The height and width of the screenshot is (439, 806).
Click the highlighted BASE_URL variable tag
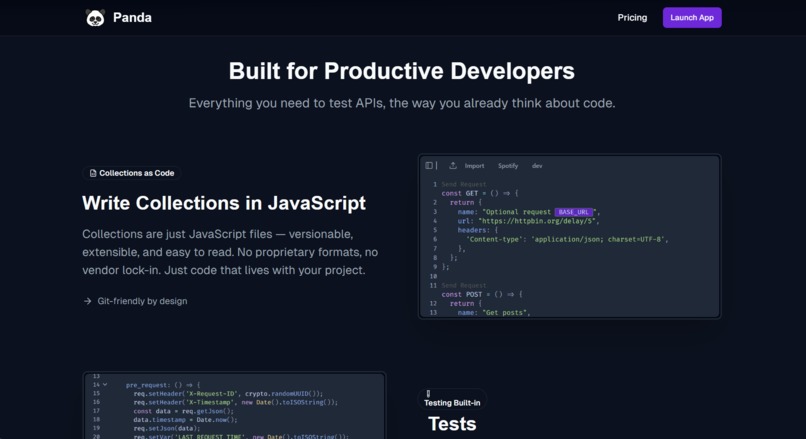coord(574,212)
